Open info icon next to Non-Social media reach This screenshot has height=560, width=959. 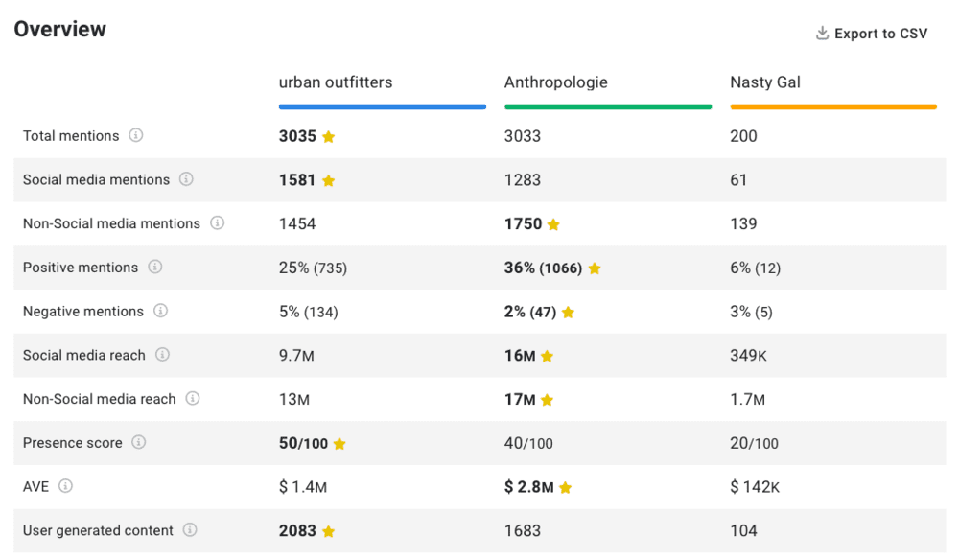point(193,399)
